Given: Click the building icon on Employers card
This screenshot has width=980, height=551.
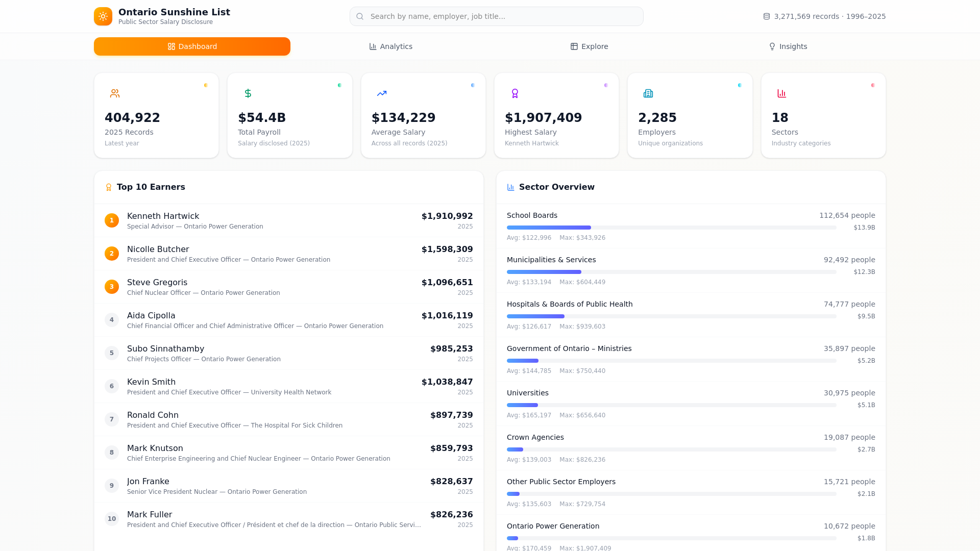Looking at the screenshot, I should tap(648, 93).
